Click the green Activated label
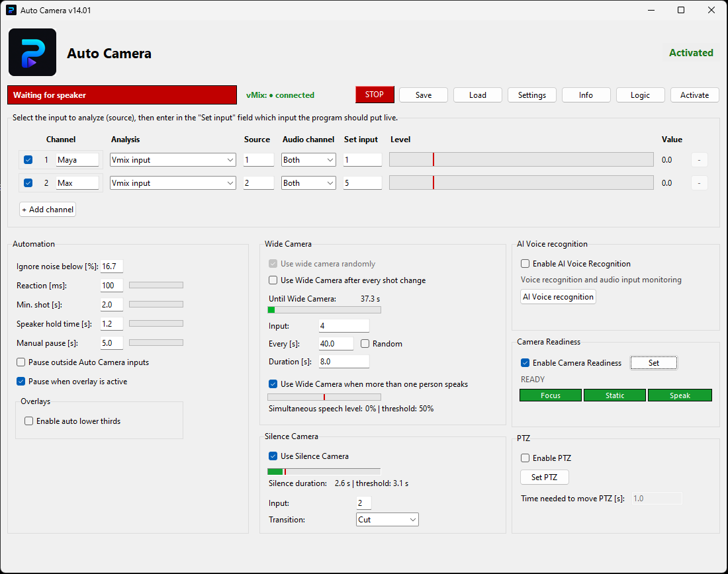728x574 pixels. tap(691, 53)
